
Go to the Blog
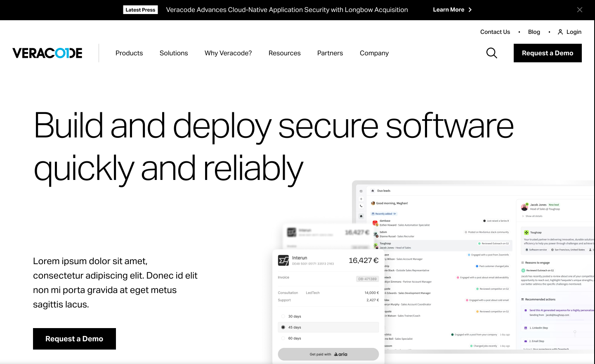(534, 32)
